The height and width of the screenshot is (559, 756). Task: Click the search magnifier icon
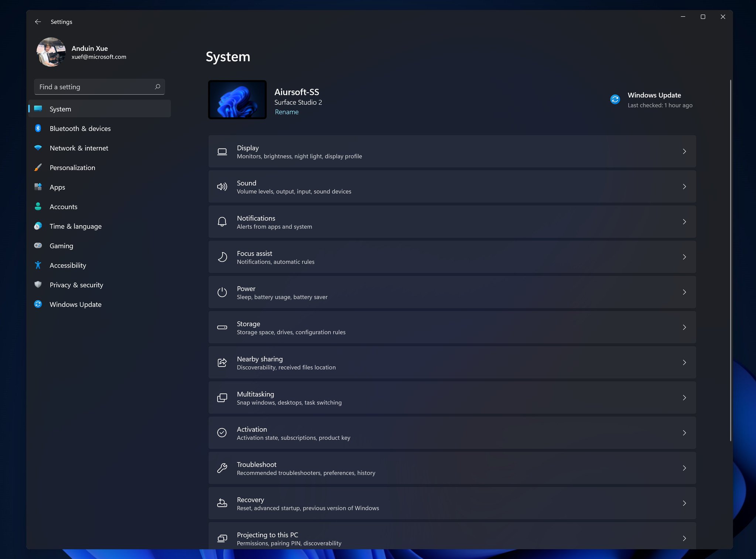tap(158, 87)
